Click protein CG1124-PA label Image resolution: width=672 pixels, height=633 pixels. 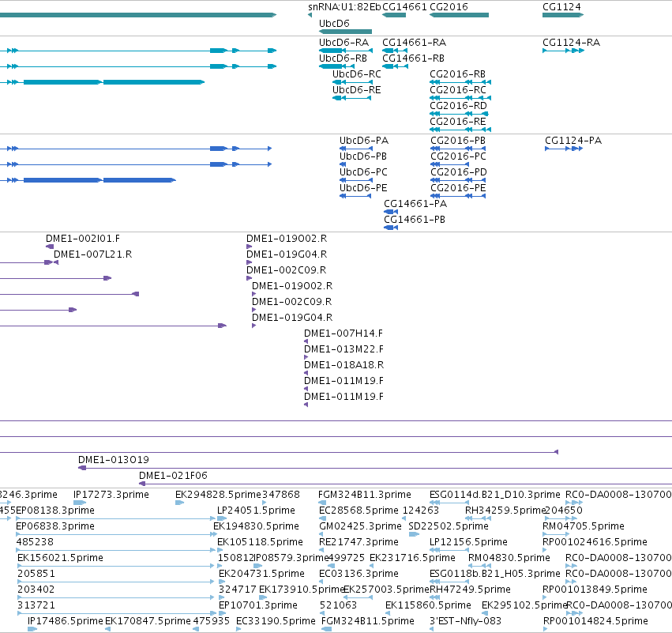(x=573, y=141)
